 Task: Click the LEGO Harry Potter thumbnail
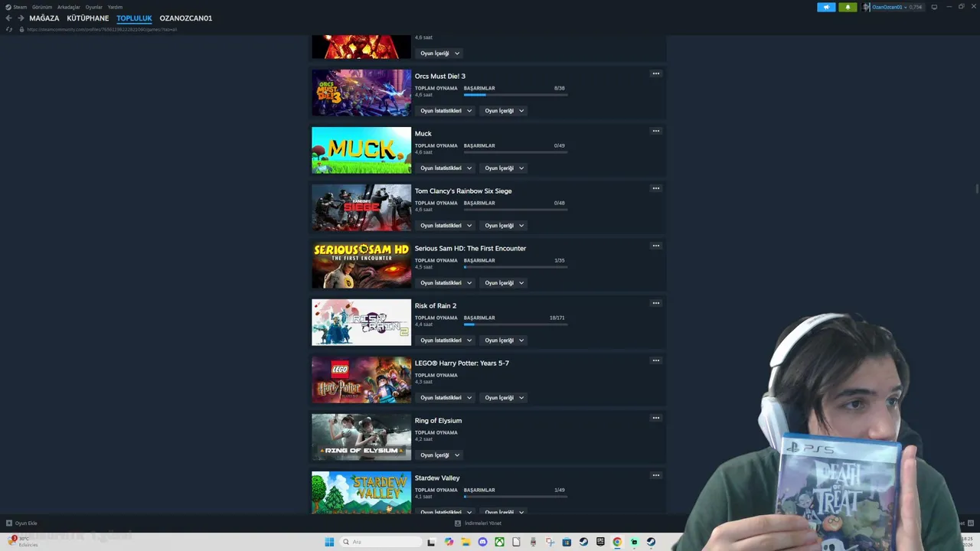click(361, 380)
